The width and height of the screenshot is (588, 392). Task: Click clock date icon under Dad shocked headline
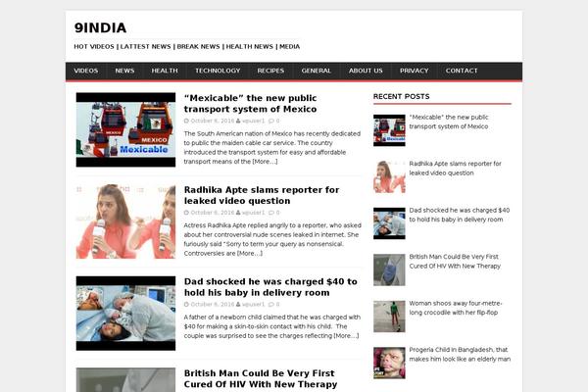pos(186,304)
